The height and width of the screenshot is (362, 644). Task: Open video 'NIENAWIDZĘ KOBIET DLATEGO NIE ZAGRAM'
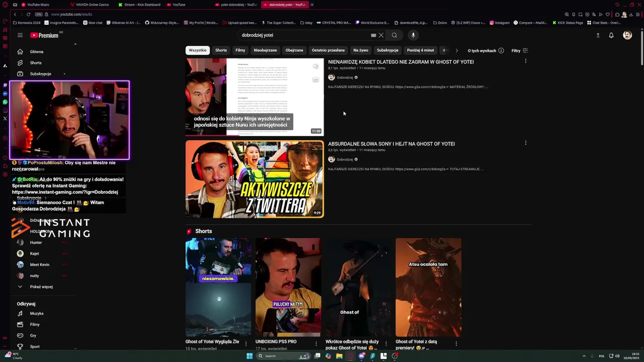[x=401, y=62]
